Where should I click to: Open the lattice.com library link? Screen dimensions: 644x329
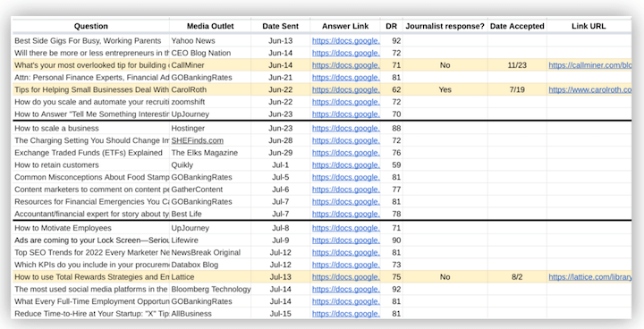coord(589,277)
